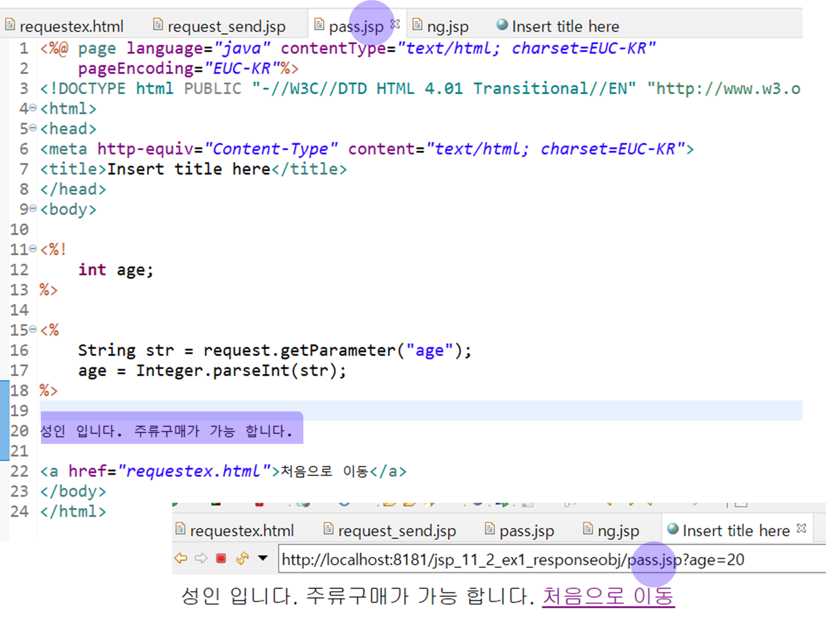Click the browser URL address field
The height and width of the screenshot is (644, 826).
click(x=552, y=559)
